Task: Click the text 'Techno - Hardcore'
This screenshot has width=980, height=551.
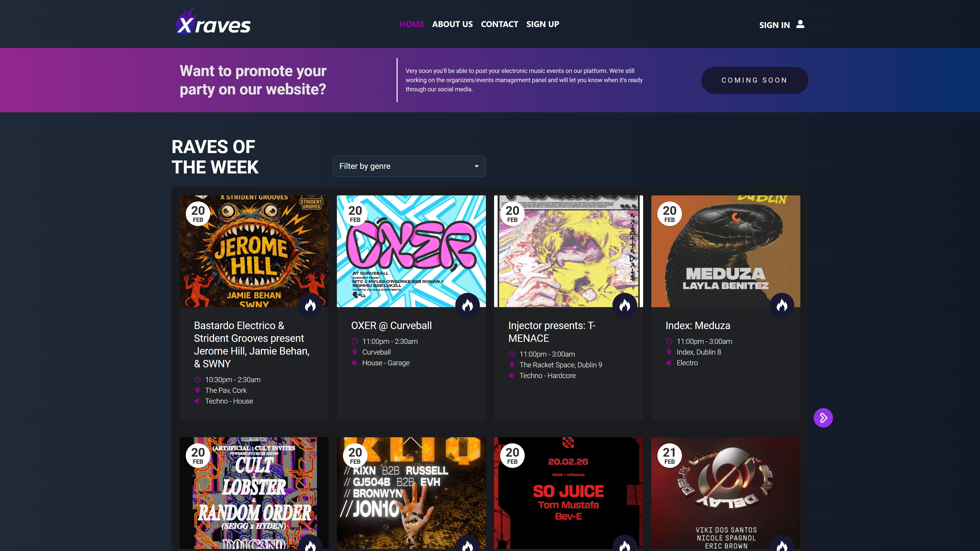Action: point(547,375)
